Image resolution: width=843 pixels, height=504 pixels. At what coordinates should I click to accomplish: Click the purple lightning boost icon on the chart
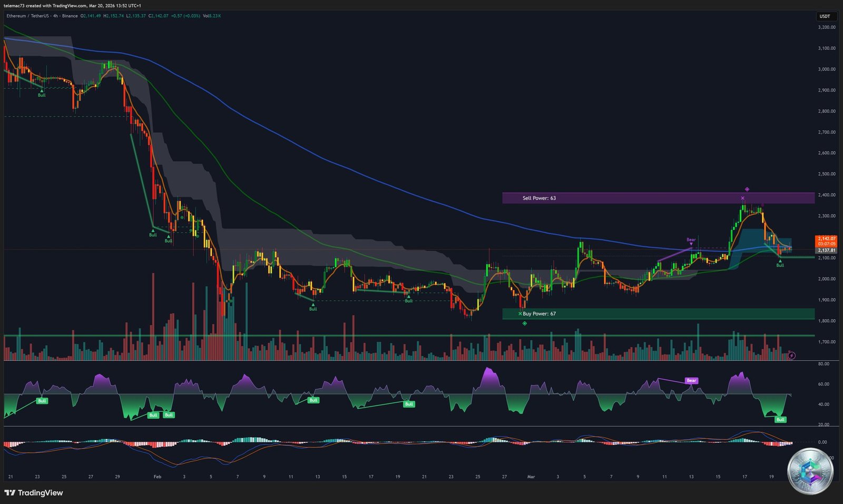792,355
